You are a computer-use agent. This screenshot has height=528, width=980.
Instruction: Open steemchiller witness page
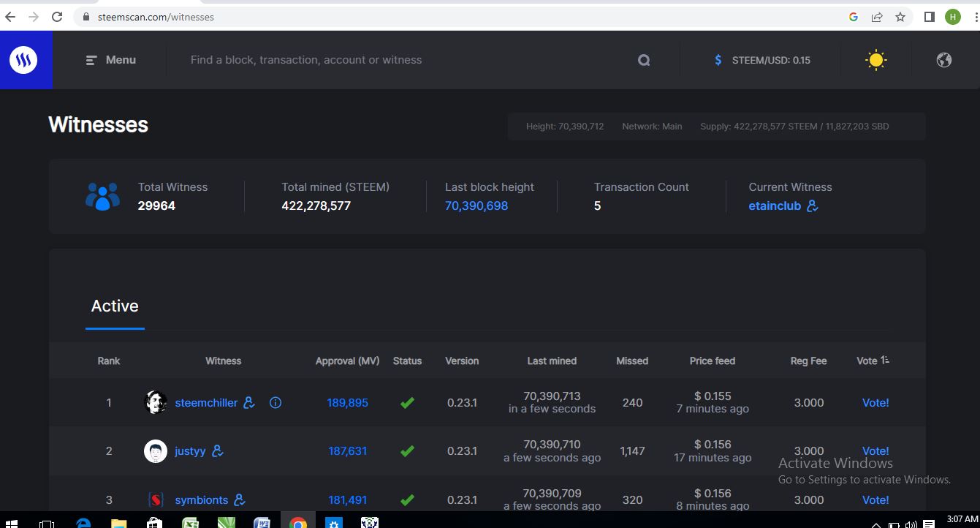click(206, 402)
